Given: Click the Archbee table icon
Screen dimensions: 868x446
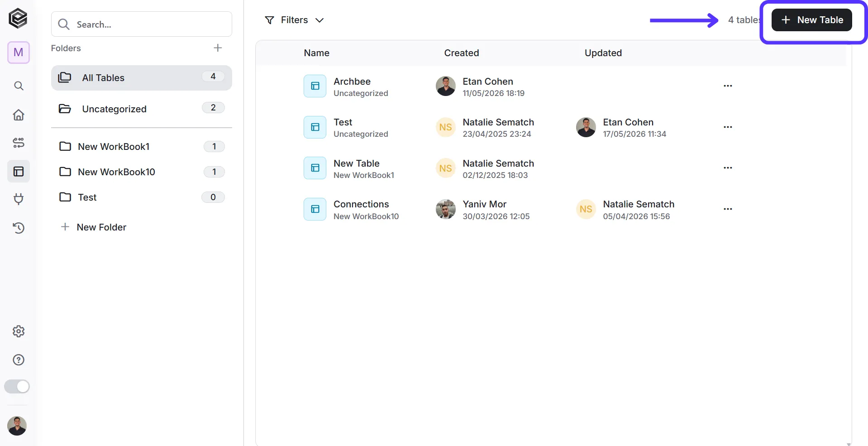Looking at the screenshot, I should point(315,86).
